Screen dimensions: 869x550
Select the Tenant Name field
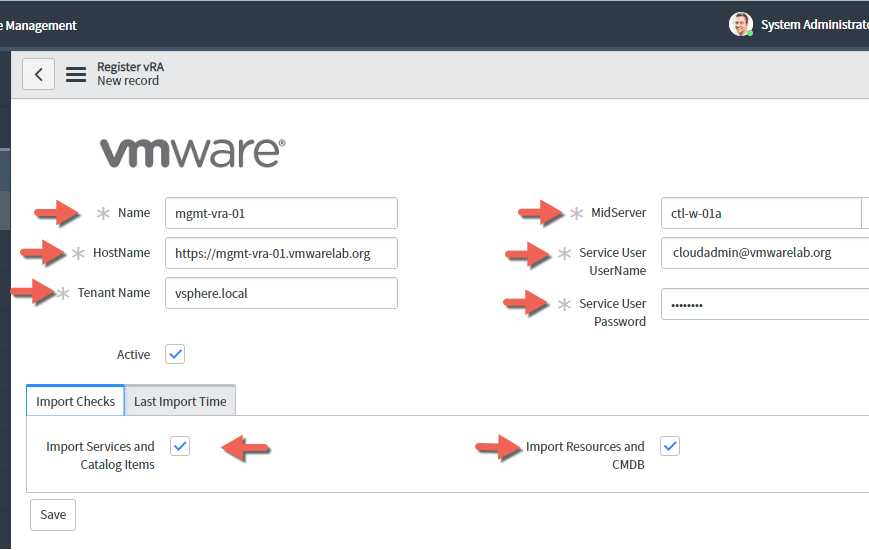coord(281,293)
